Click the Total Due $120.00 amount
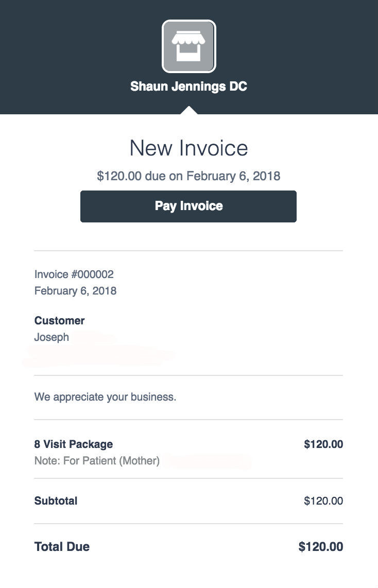 coord(321,547)
